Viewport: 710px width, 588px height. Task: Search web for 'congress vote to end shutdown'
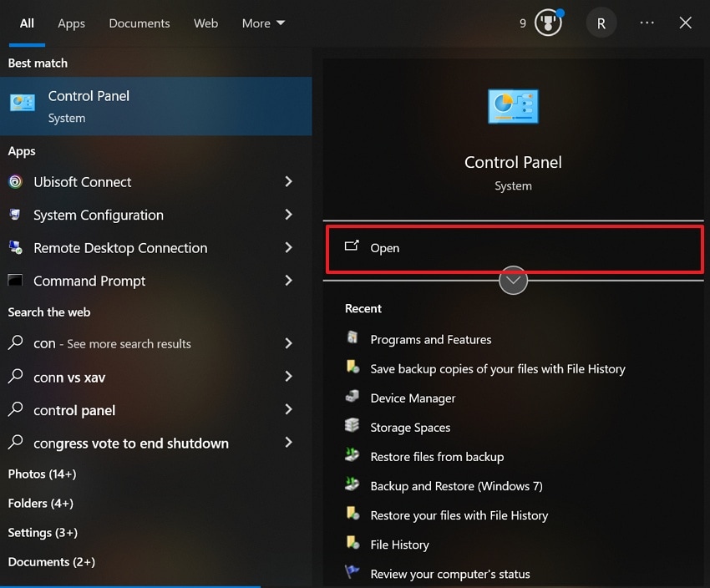[131, 444]
